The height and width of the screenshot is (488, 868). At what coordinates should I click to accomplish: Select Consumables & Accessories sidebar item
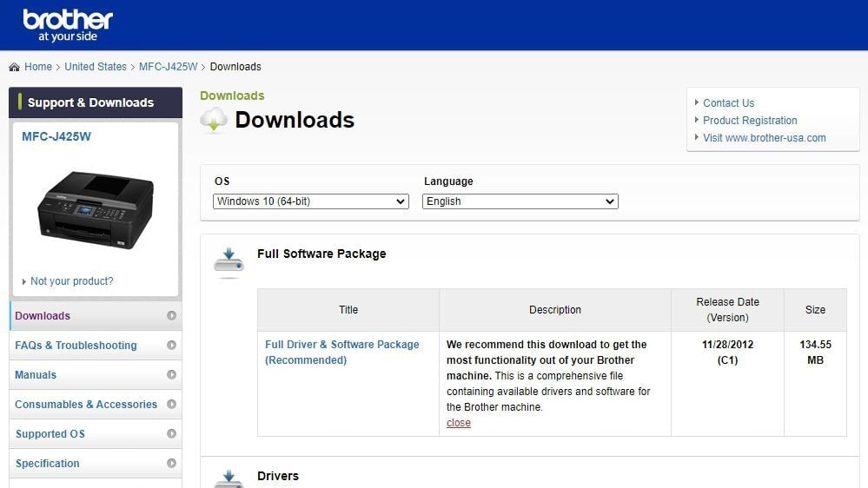click(x=86, y=405)
